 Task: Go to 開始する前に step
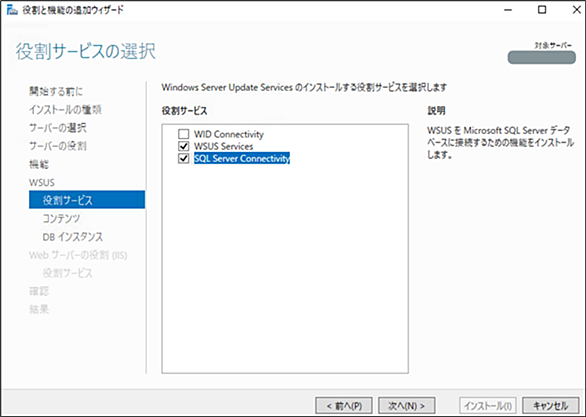[56, 91]
